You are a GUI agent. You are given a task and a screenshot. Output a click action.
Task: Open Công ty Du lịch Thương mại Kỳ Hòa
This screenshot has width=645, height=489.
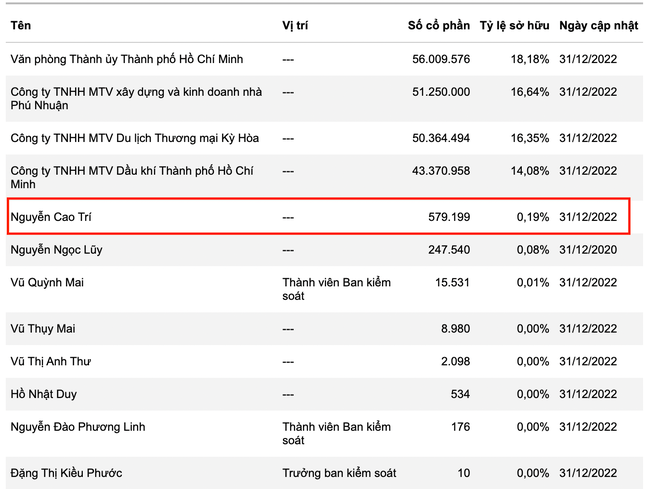point(130,140)
